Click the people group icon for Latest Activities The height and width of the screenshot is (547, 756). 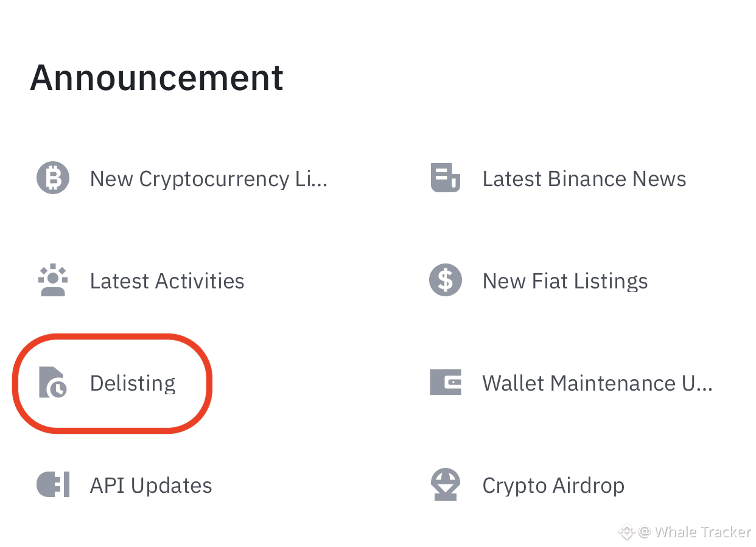[53, 280]
